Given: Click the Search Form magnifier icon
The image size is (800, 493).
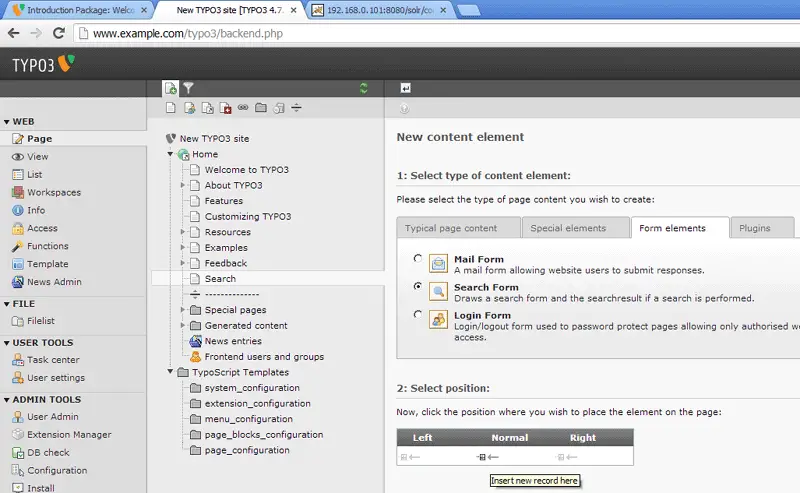Looking at the screenshot, I should tap(438, 292).
